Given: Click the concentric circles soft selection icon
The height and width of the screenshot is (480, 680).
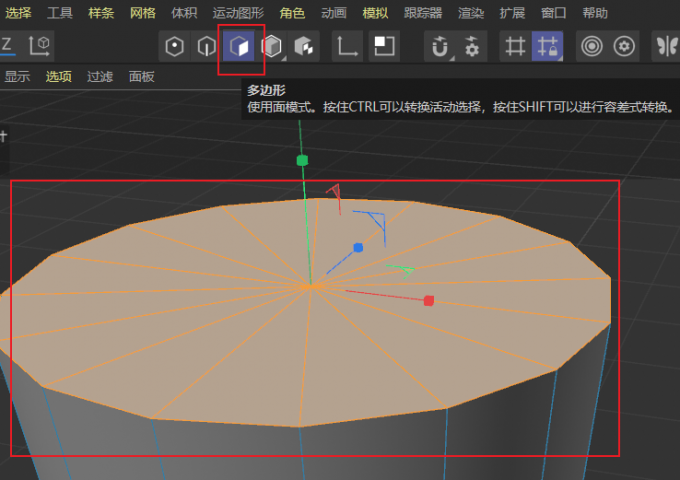Looking at the screenshot, I should 592,46.
